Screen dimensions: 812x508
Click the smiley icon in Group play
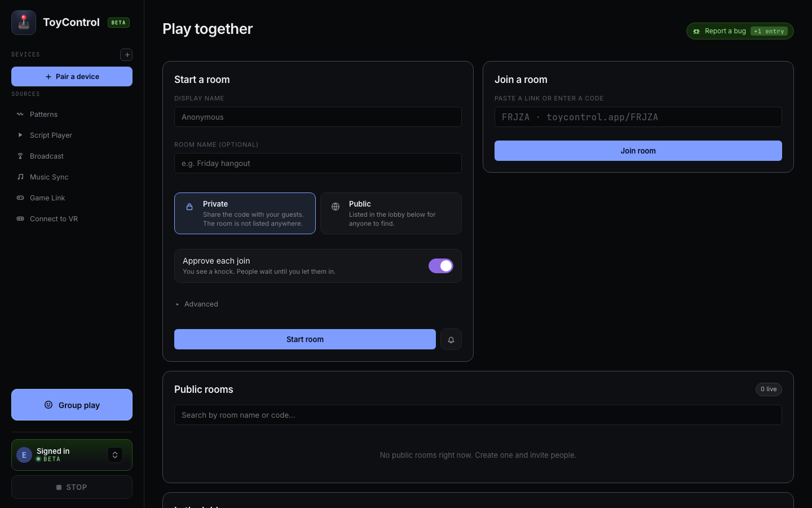pos(48,405)
